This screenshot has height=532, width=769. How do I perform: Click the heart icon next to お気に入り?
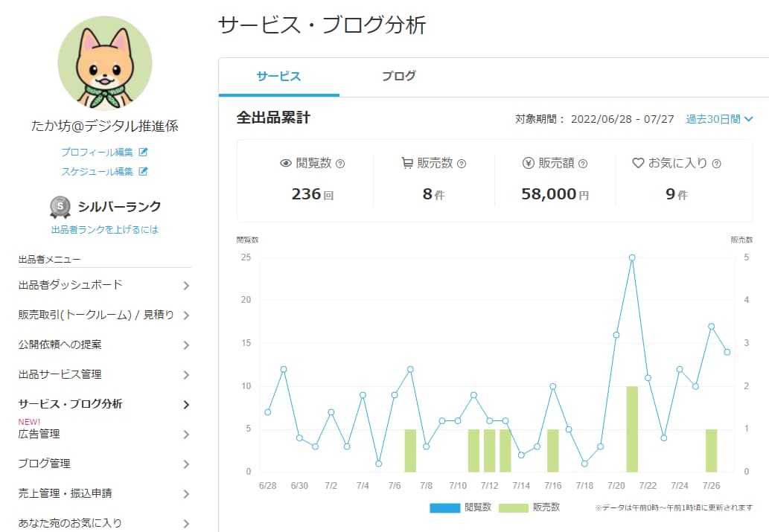tap(638, 163)
